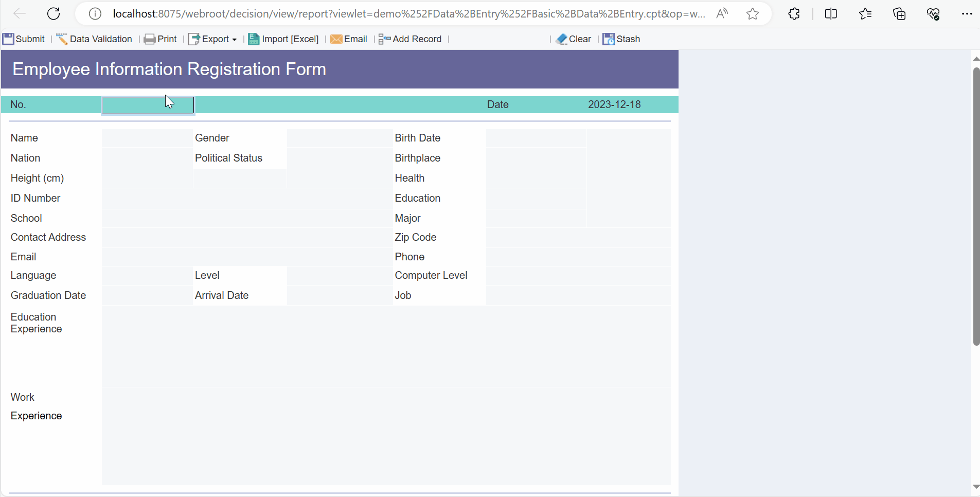Click the Stash icon

click(609, 39)
